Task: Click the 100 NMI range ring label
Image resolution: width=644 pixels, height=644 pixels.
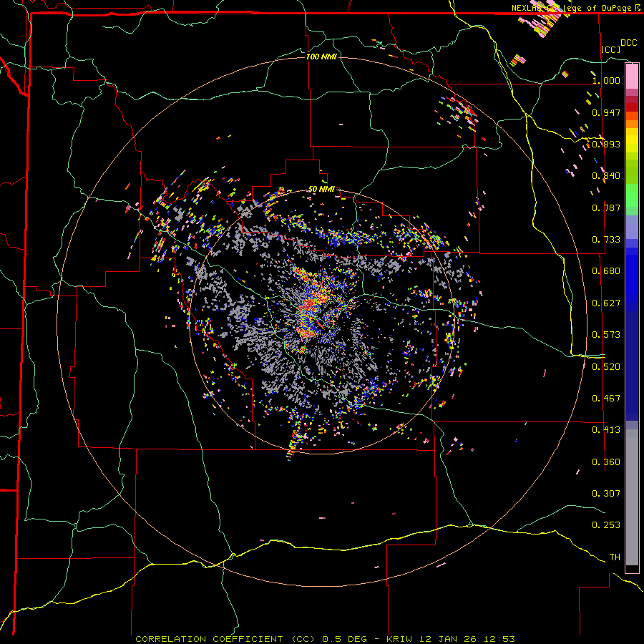Action: [321, 57]
